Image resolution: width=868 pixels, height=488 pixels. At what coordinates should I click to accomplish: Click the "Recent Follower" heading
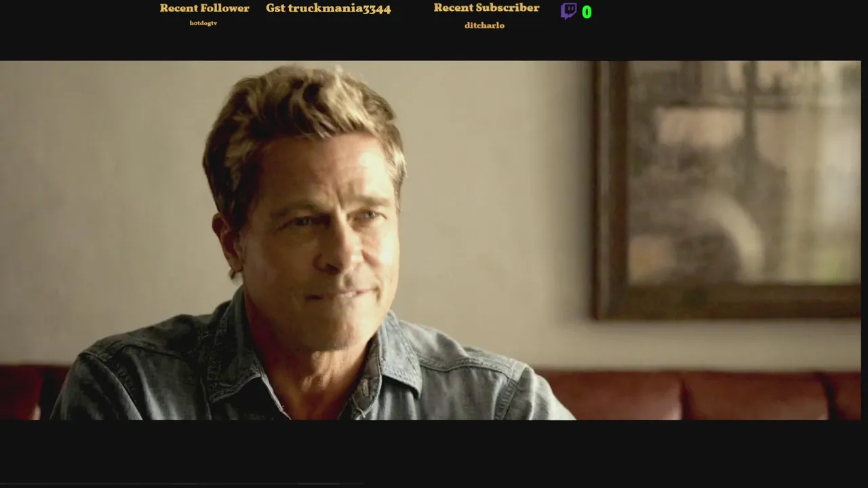tap(204, 8)
